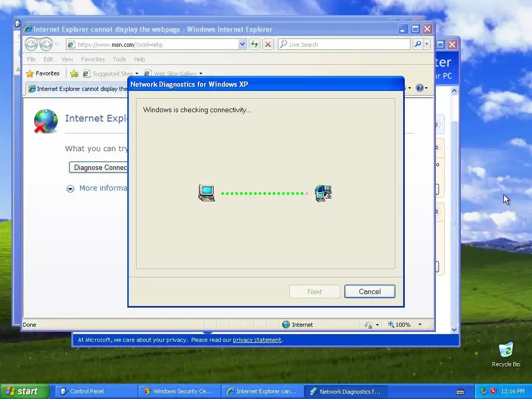Click the Forward arrow in Internet Explorer
This screenshot has height=399, width=532.
[46, 44]
